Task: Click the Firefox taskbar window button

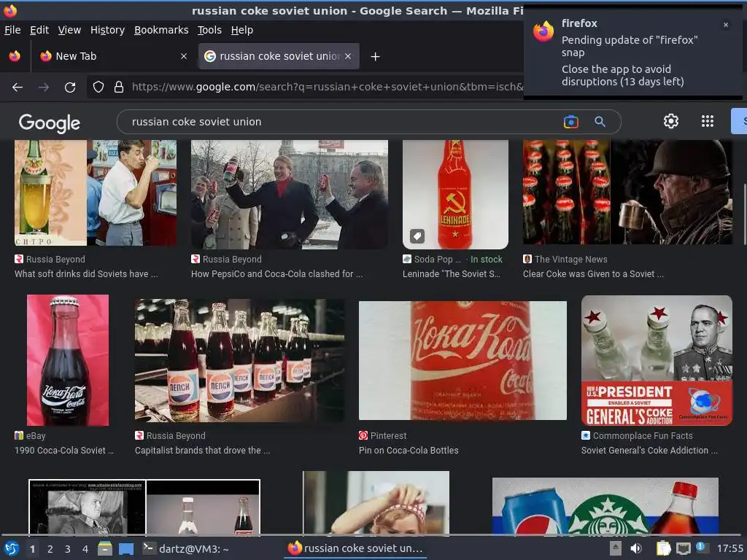Action: tap(355, 548)
